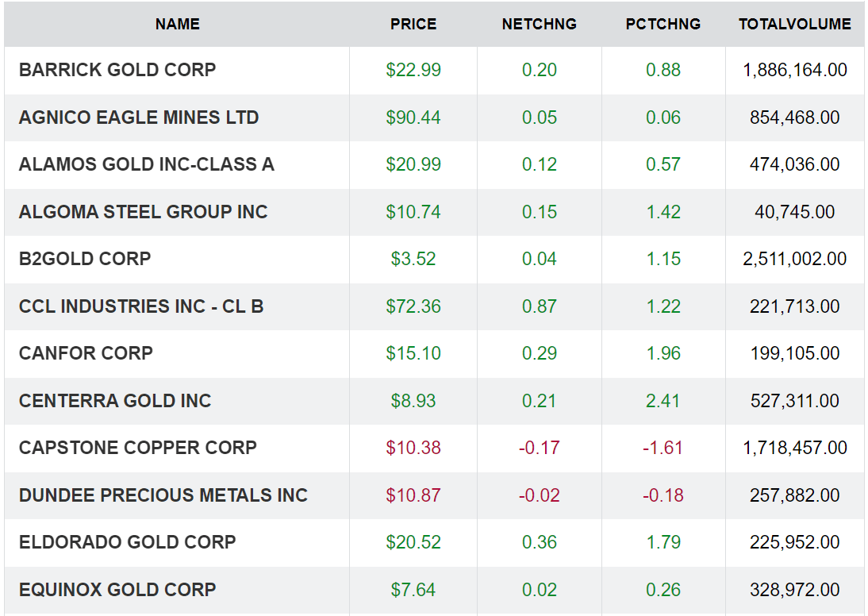Click on B2Gold Corp

pyautogui.click(x=85, y=259)
